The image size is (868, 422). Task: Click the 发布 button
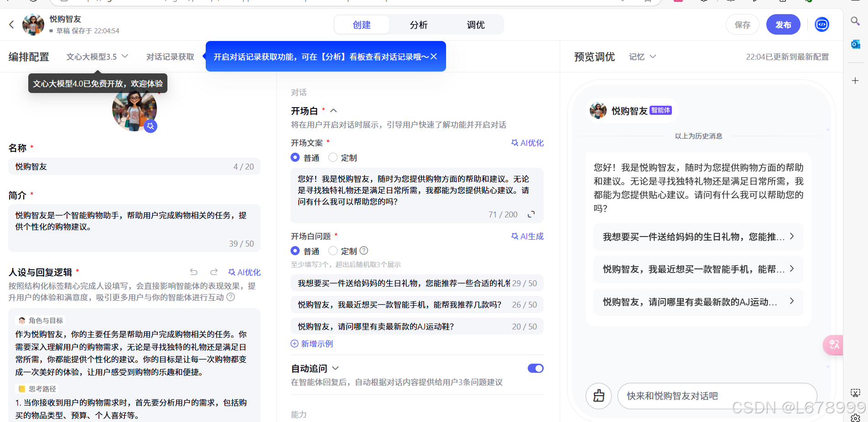coord(783,25)
